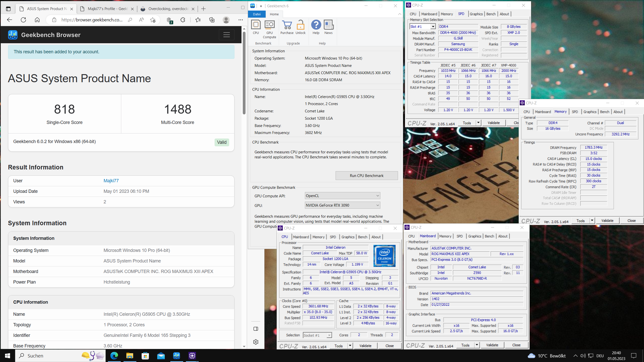
Task: Open the Datei menu in Geekbench
Action: coord(257,14)
